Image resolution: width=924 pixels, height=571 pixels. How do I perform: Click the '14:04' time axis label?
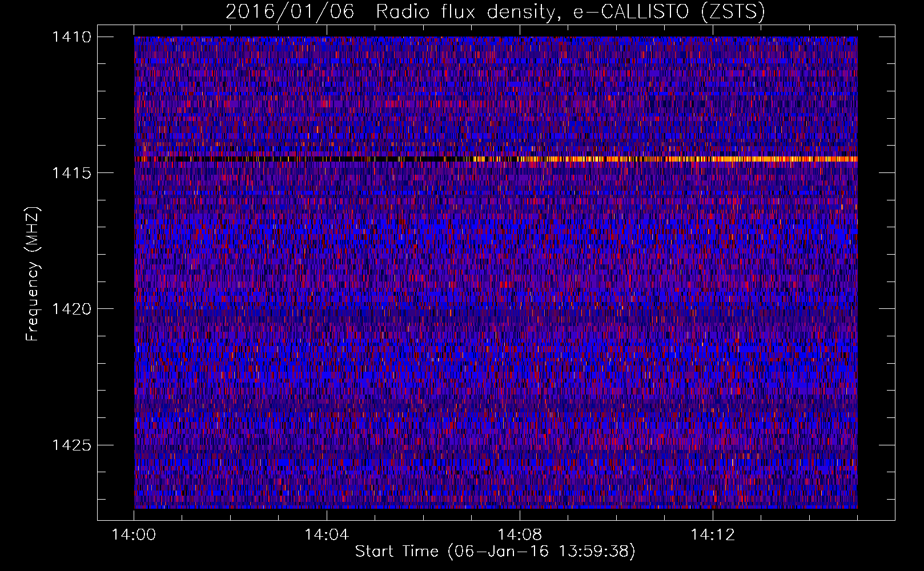[327, 534]
